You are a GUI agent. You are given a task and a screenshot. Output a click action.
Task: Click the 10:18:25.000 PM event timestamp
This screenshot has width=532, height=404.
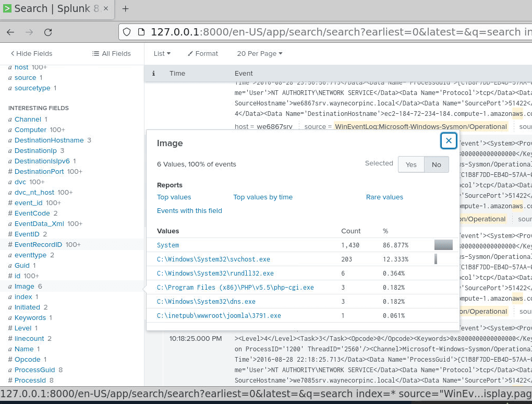(x=196, y=339)
